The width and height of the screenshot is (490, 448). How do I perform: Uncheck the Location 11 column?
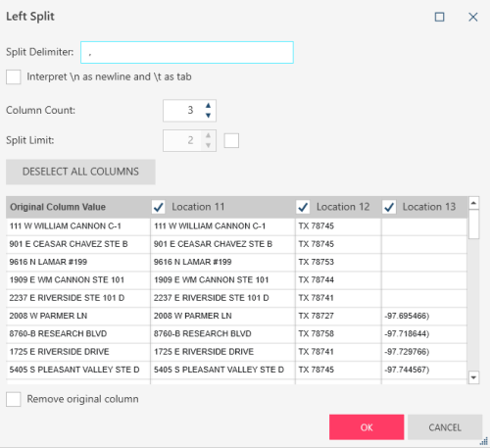(x=159, y=207)
